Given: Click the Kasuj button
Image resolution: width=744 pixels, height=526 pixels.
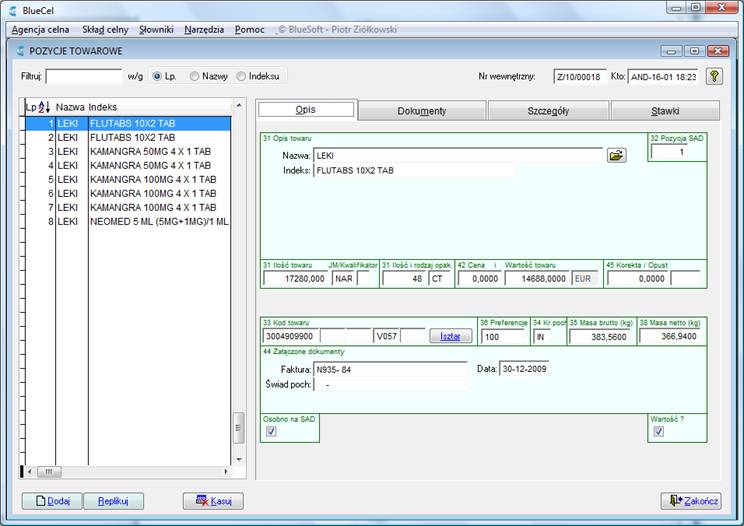Looking at the screenshot, I should pyautogui.click(x=213, y=501).
